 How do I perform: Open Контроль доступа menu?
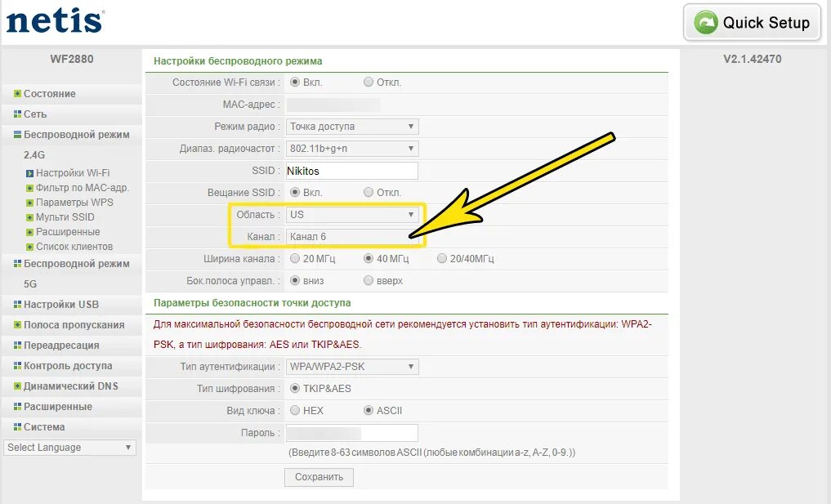pyautogui.click(x=68, y=366)
